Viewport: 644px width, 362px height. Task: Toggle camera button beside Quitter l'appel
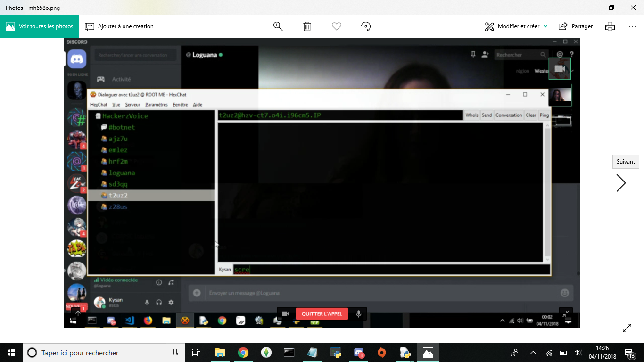(x=285, y=313)
